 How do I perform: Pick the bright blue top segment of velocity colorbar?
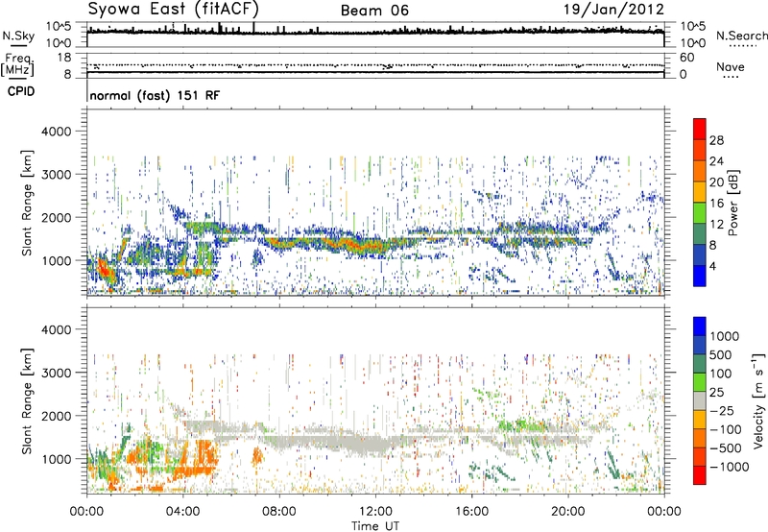[700, 326]
